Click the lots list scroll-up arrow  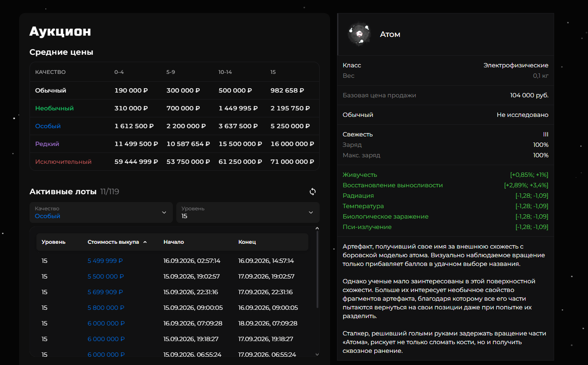point(317,228)
